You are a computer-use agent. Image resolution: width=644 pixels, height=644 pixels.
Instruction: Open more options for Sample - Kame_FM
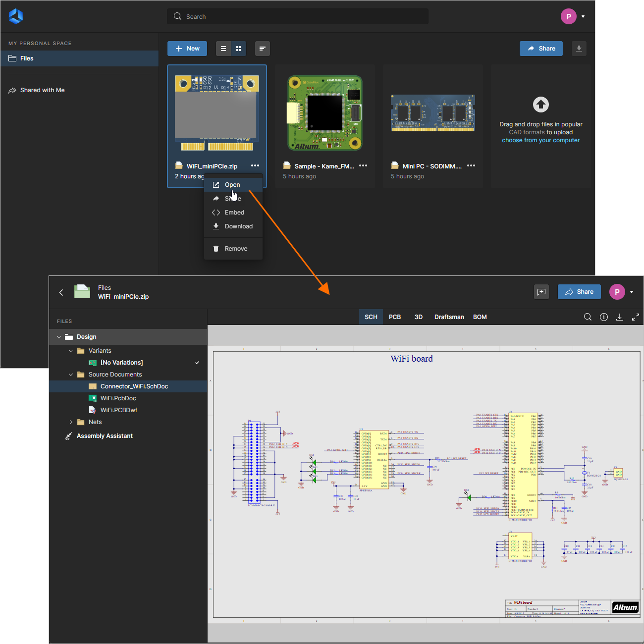[x=363, y=165]
